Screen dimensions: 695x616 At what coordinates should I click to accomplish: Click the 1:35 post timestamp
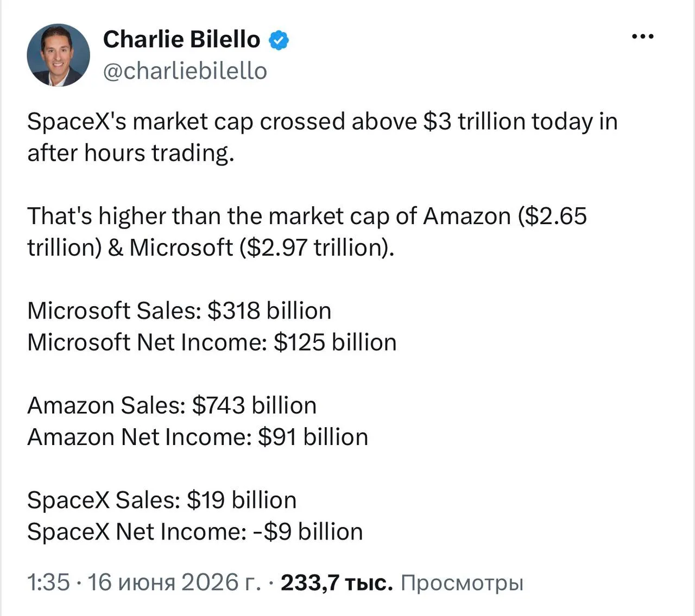[x=49, y=582]
